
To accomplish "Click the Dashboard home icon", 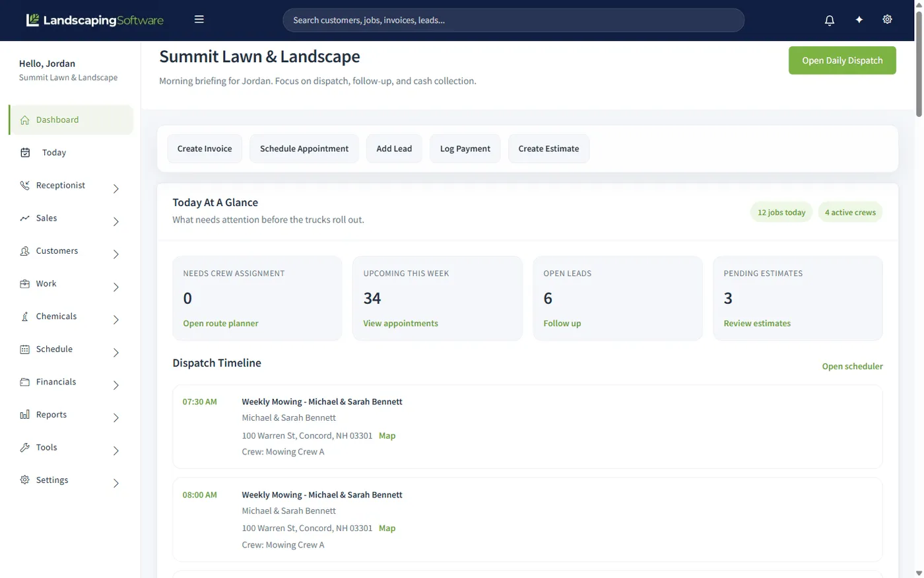I will point(25,120).
